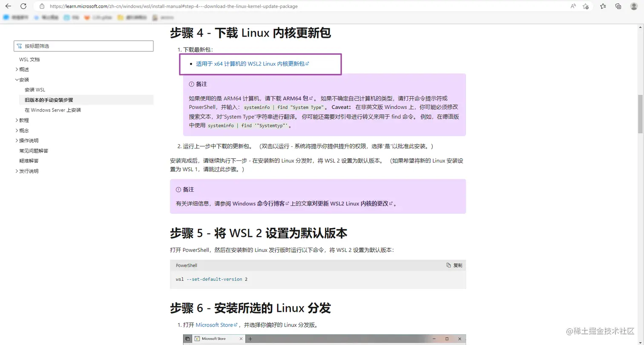Click the 步骤 5 - 将 WSL 2 设置为默认版本 heading
Viewport: 644px width, 345px height.
click(259, 233)
